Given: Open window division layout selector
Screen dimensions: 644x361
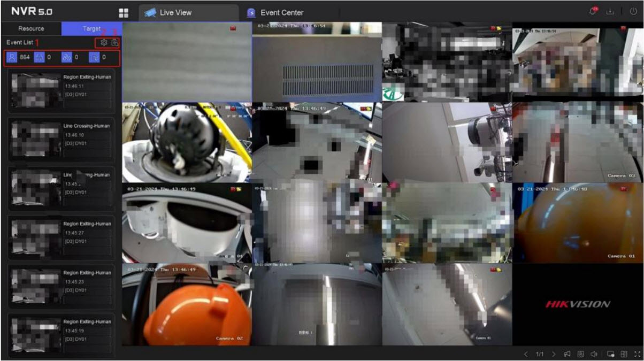Looking at the screenshot, I should pos(624,354).
